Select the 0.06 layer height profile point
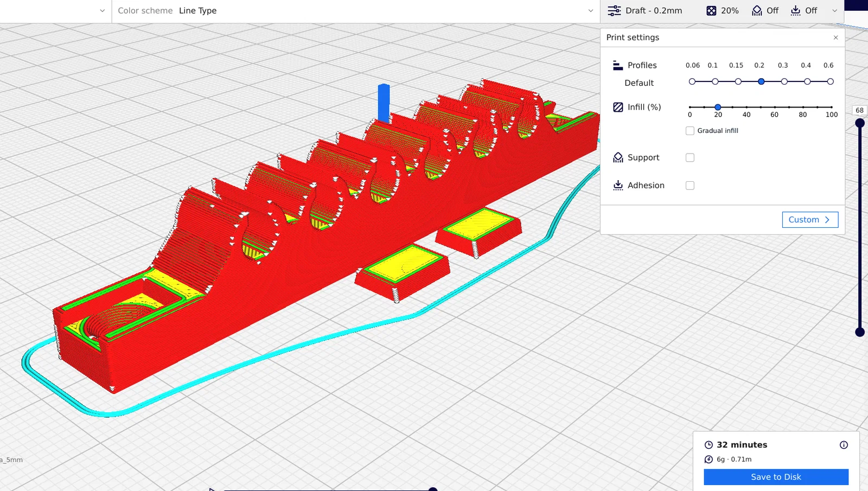This screenshot has height=491, width=868. tap(692, 81)
